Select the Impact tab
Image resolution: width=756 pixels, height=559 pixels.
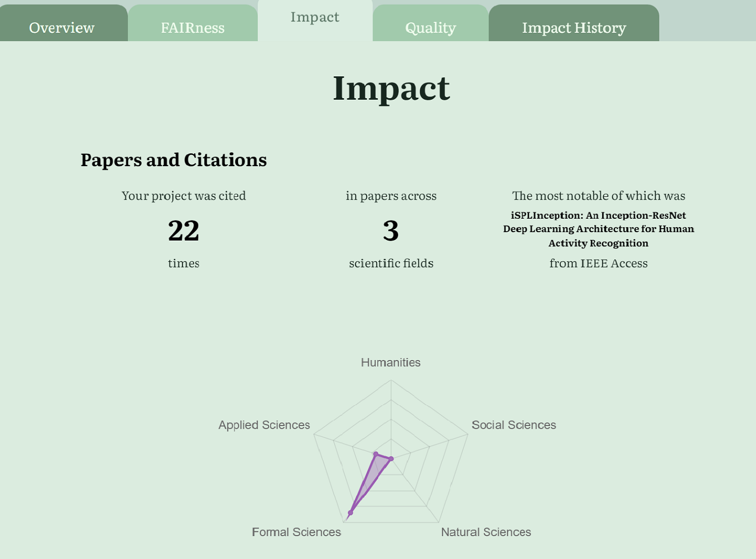tap(314, 17)
